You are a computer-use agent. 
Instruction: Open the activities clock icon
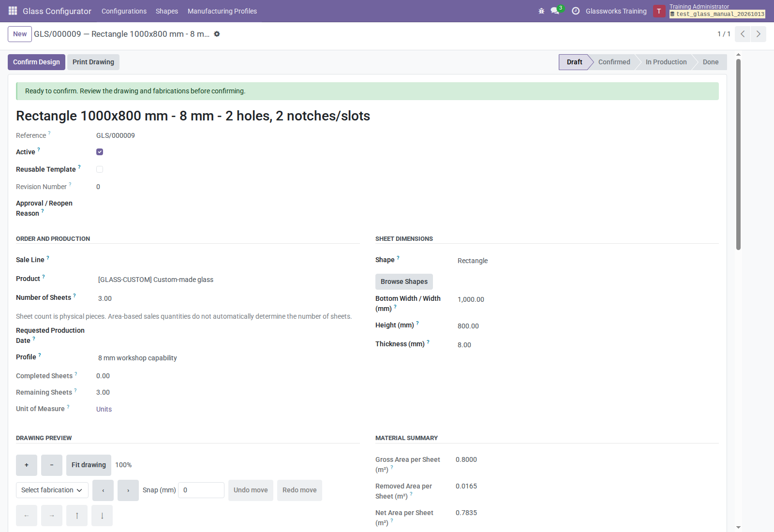[576, 11]
